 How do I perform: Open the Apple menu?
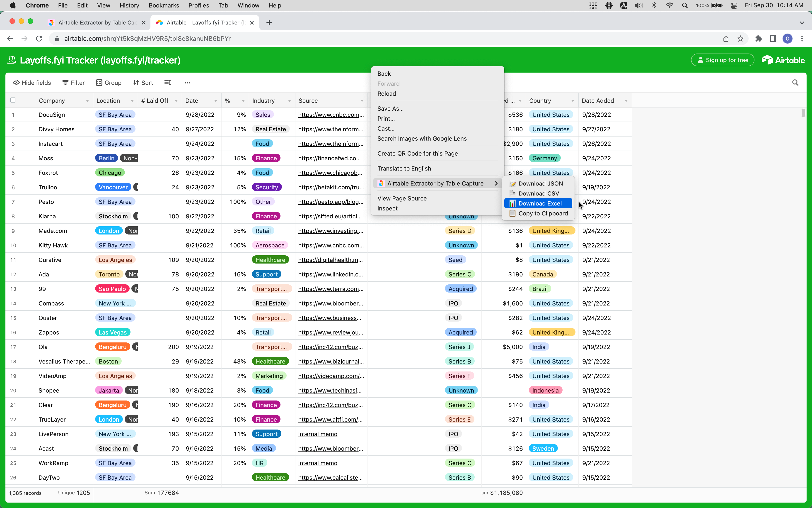pos(13,5)
